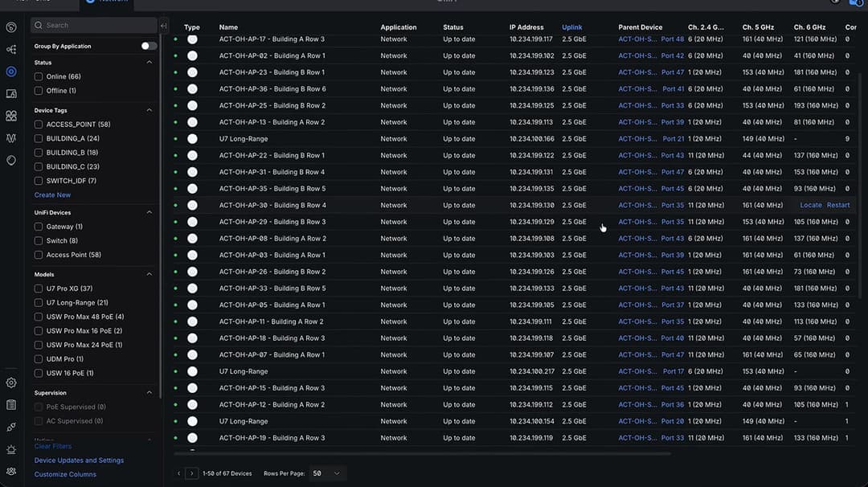The height and width of the screenshot is (487, 868).
Task: Go to the previous page arrow
Action: coord(178,473)
